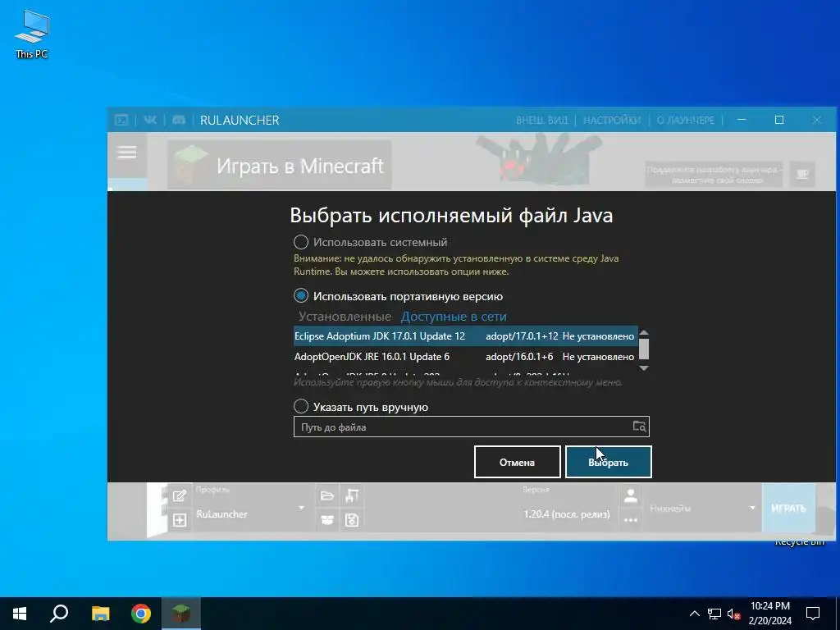Click the edit profile pencil icon

click(180, 495)
